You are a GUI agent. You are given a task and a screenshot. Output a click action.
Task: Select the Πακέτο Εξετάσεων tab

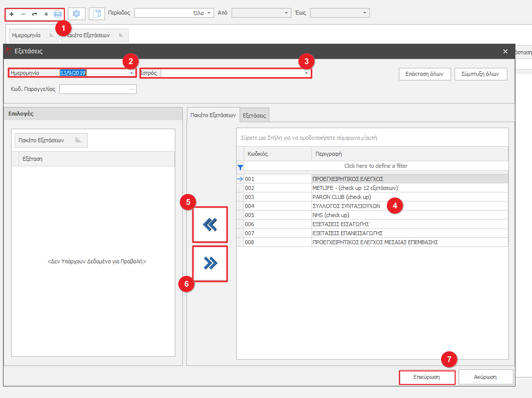(213, 115)
